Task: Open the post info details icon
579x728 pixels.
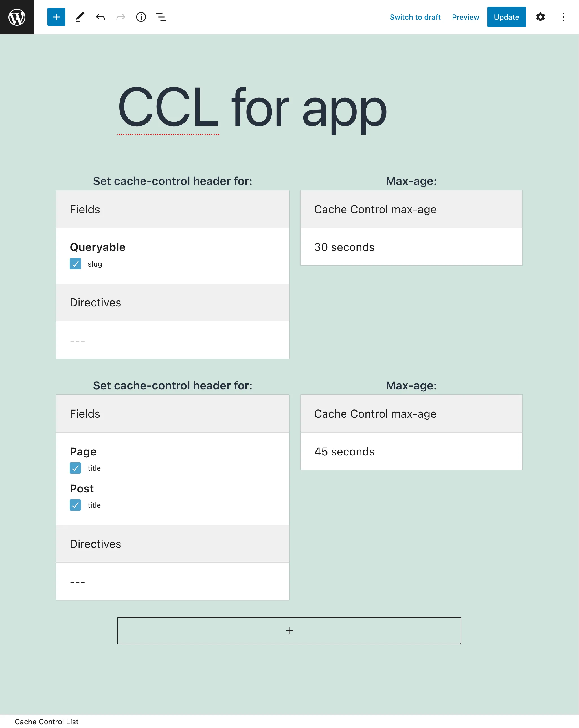Action: point(141,17)
